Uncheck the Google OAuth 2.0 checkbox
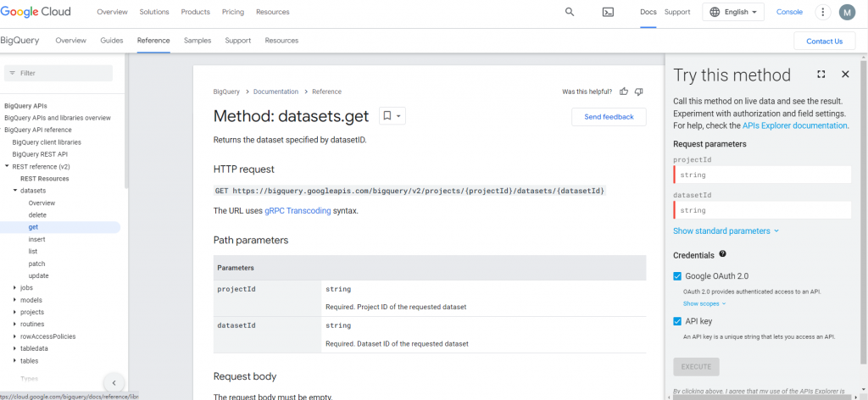 (677, 276)
